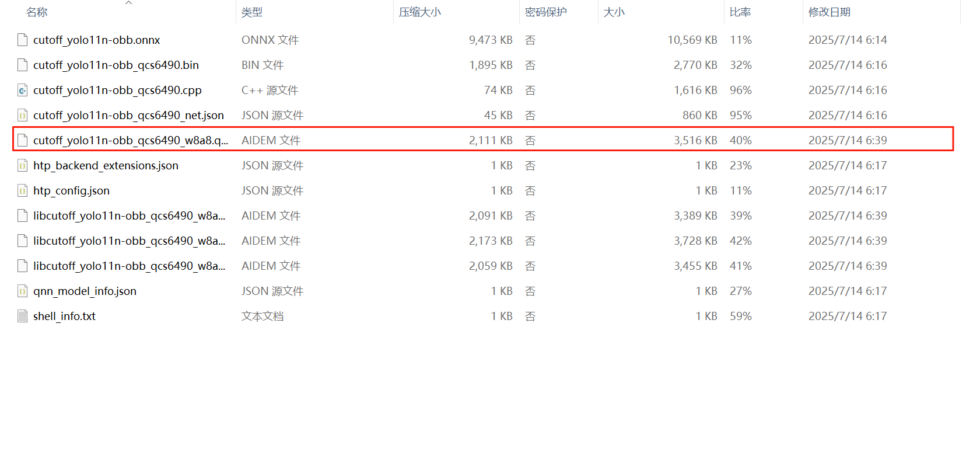The image size is (980, 452).
Task: Click the ratio value 27%
Action: coord(741,291)
